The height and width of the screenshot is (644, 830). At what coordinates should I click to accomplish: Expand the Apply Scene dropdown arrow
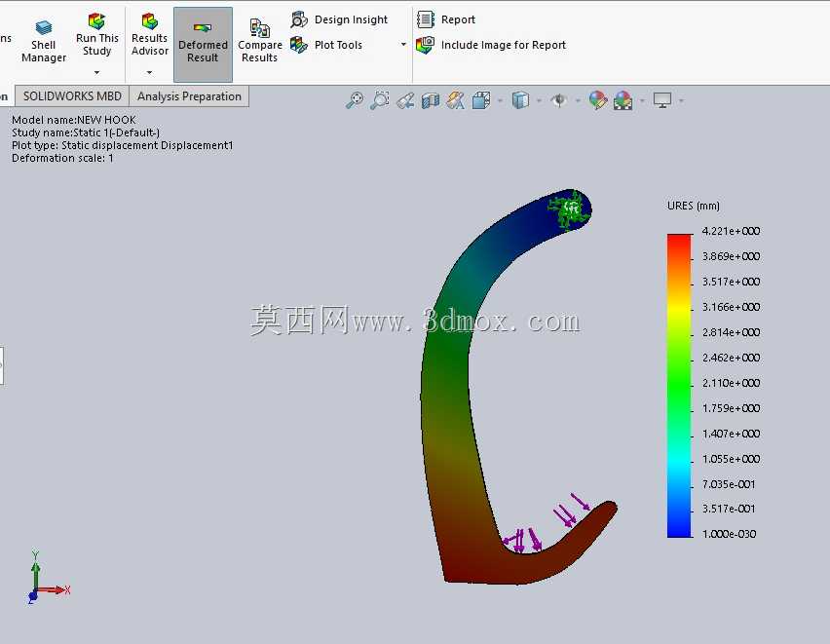pos(642,100)
